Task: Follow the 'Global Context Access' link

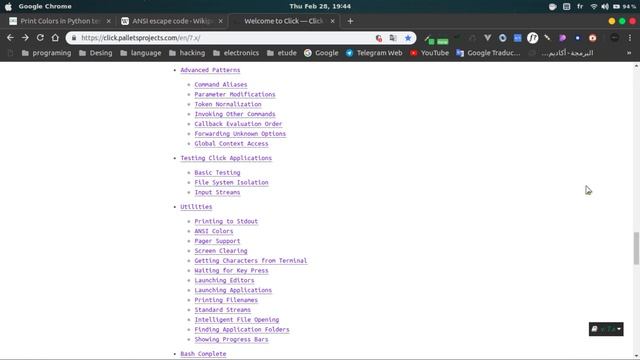Action: [231, 144]
